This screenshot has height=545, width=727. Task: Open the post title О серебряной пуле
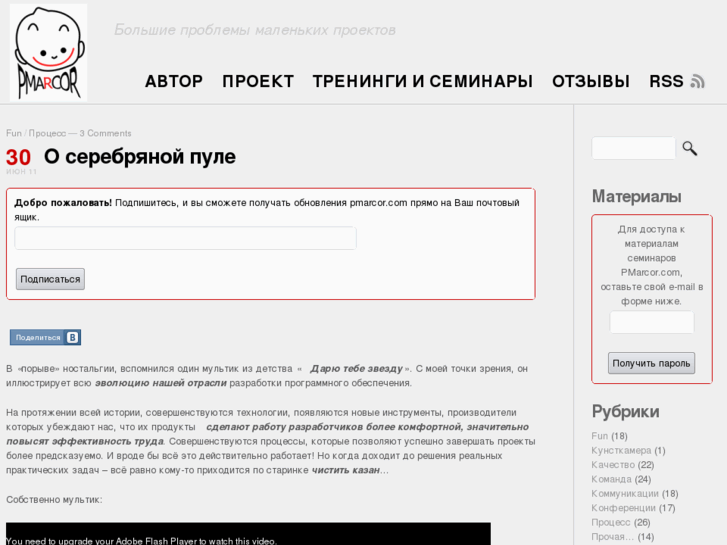(x=140, y=156)
